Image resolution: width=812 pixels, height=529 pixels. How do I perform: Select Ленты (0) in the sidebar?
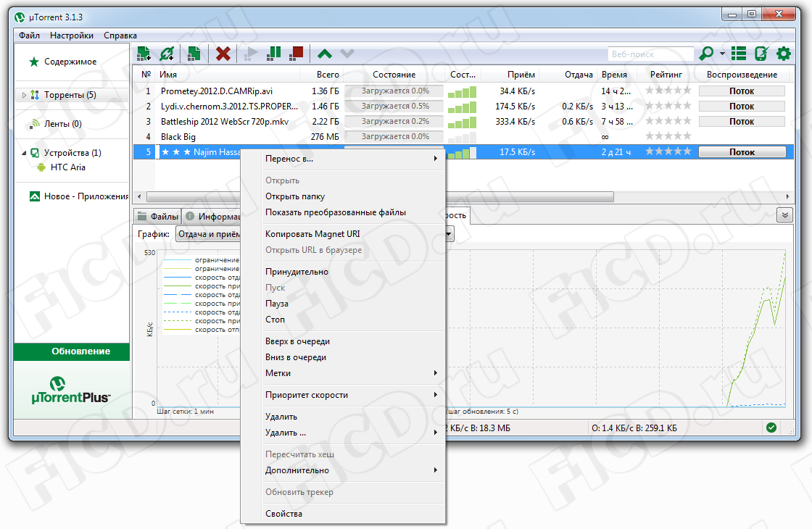62,124
